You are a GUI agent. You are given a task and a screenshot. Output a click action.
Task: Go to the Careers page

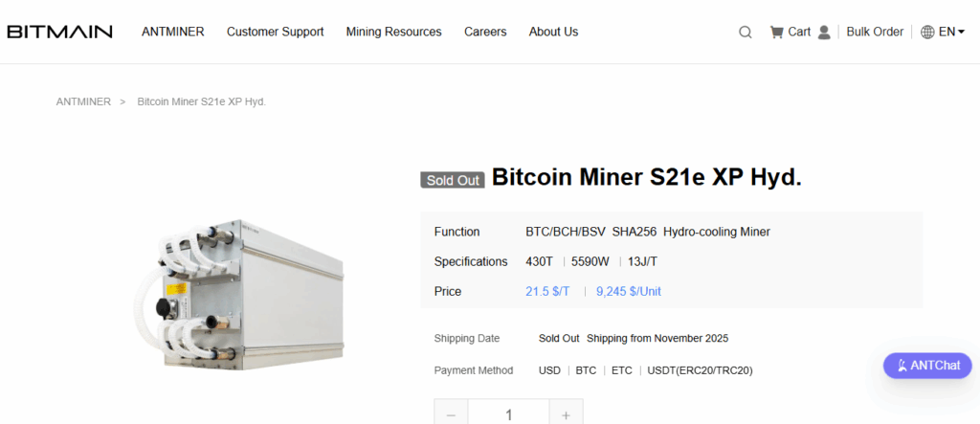click(x=485, y=32)
